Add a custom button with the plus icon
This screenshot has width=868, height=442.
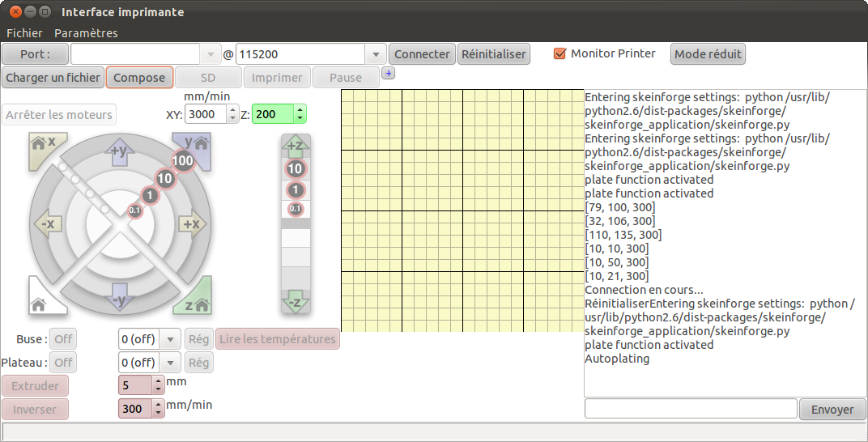pyautogui.click(x=388, y=73)
